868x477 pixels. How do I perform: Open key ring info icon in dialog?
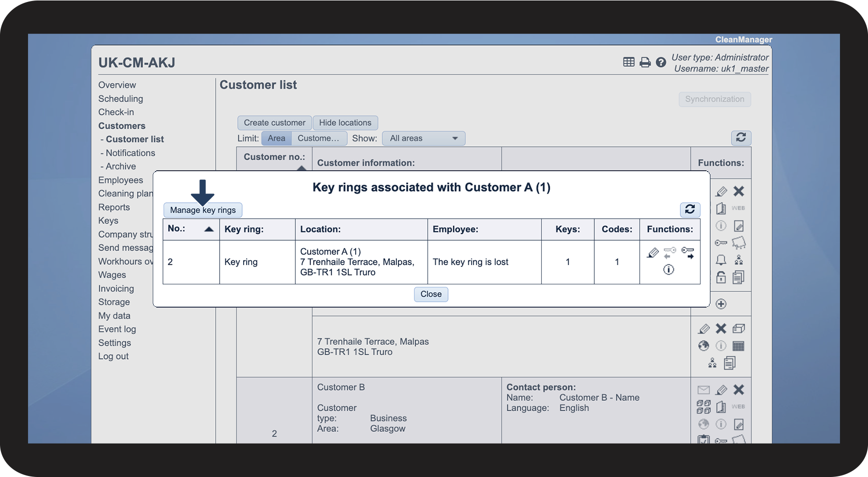[x=669, y=270]
